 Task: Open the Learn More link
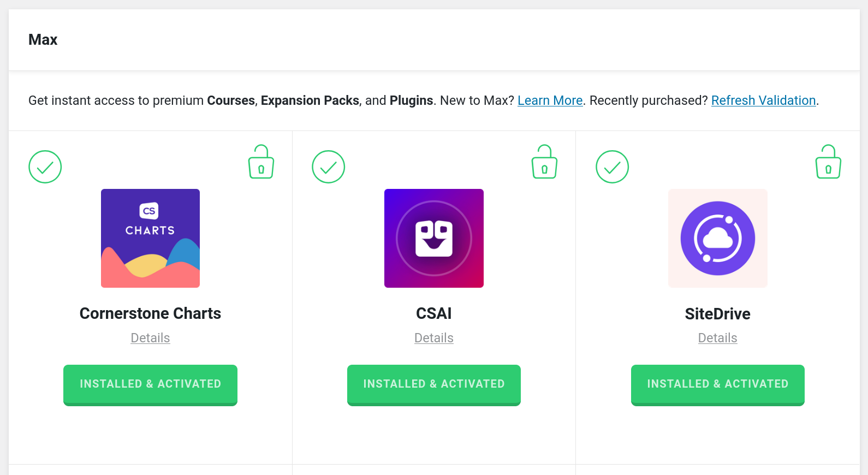[x=550, y=100]
